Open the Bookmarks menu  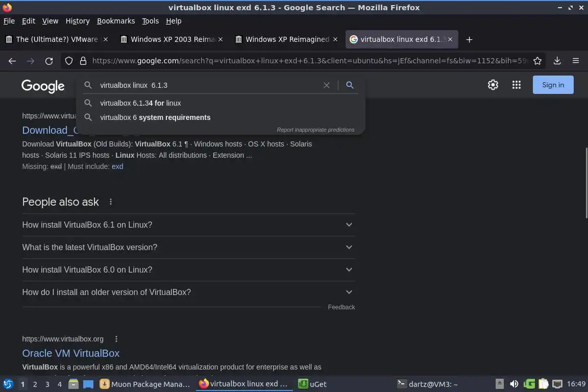(x=116, y=21)
